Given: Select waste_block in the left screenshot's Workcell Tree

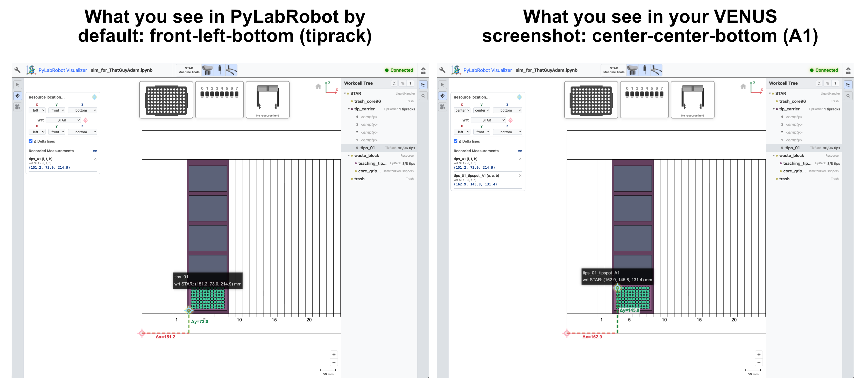Looking at the screenshot, I should 367,156.
